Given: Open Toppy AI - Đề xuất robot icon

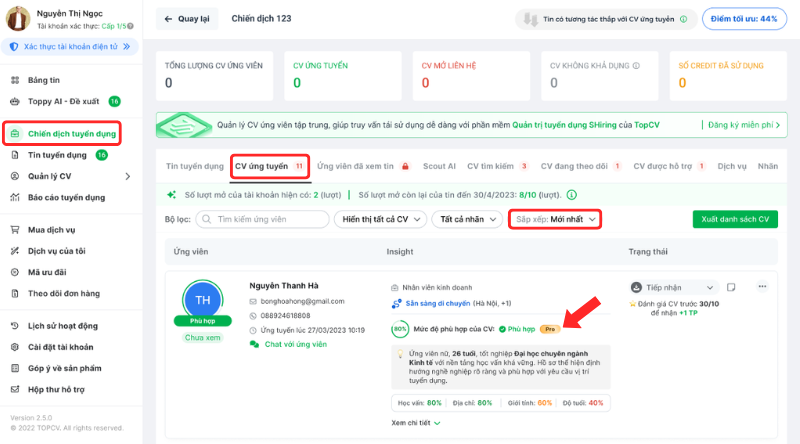Looking at the screenshot, I should coord(15,102).
